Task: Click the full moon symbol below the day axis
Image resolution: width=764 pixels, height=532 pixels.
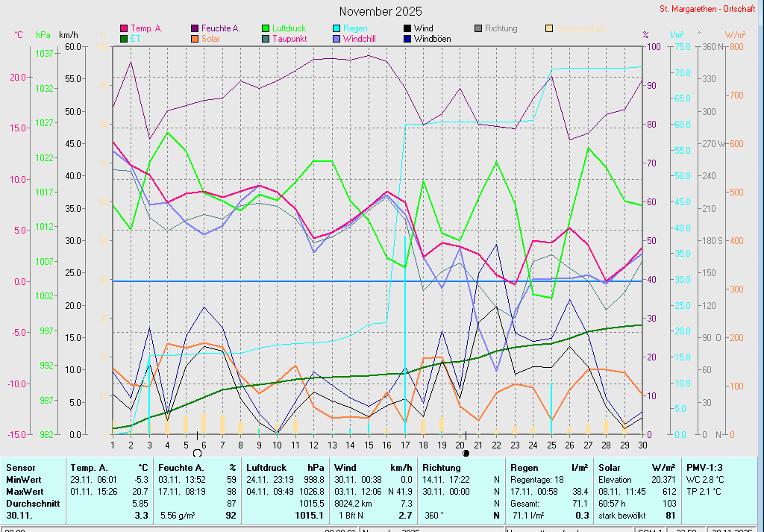Action: [x=197, y=452]
